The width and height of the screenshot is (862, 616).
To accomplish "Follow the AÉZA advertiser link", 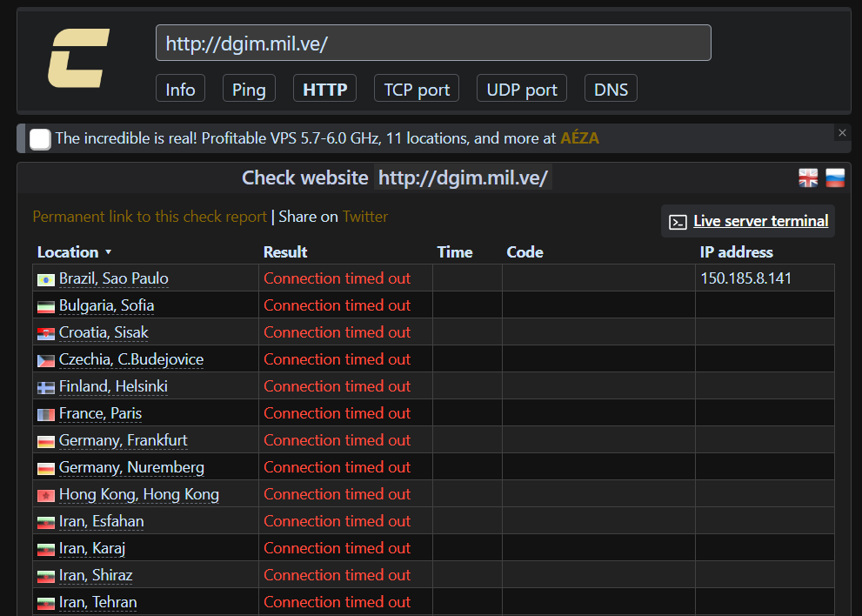I will click(x=579, y=138).
